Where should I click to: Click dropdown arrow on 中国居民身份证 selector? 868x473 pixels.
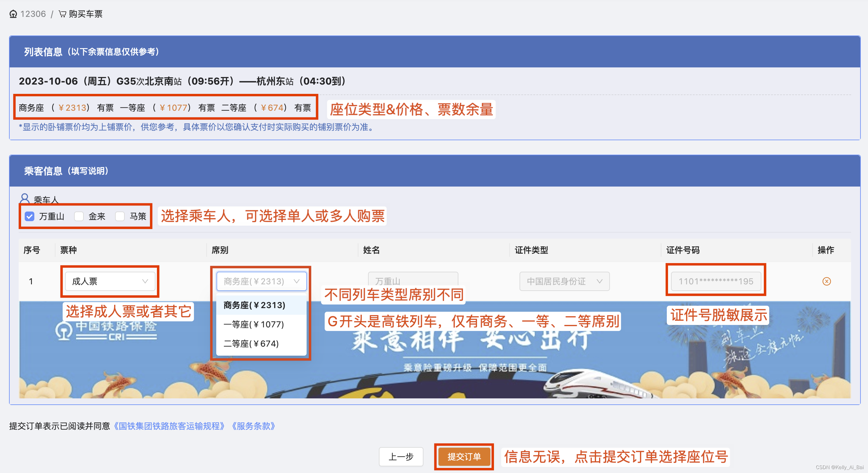[x=600, y=281]
